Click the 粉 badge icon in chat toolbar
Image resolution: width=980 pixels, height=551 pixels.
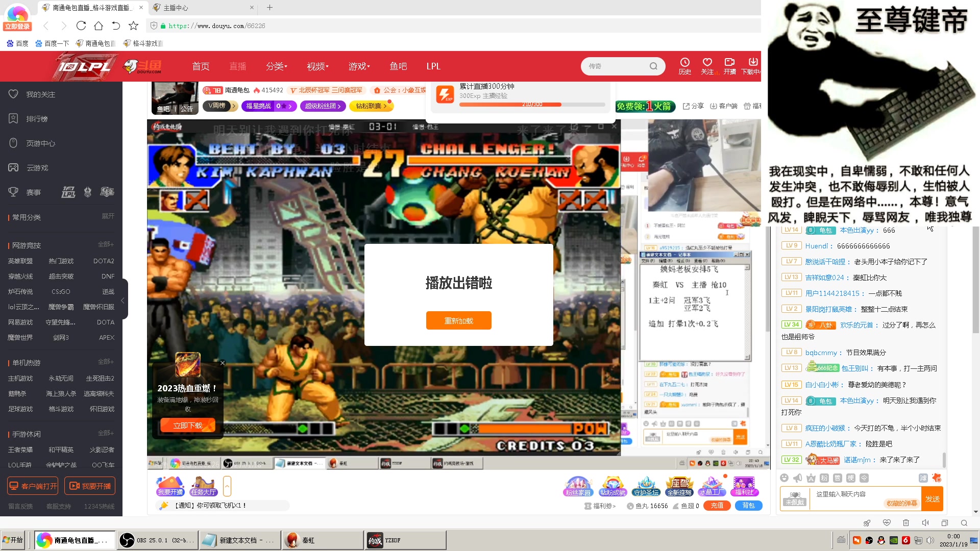(824, 478)
